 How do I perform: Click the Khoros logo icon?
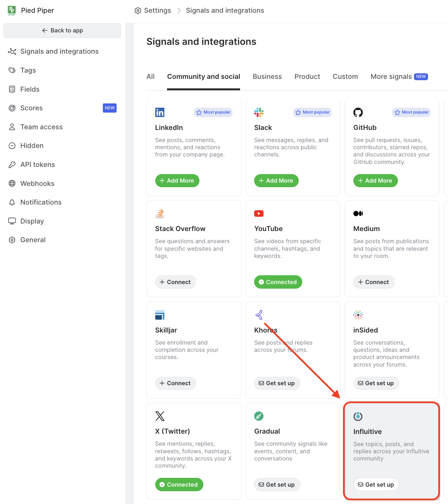[259, 315]
